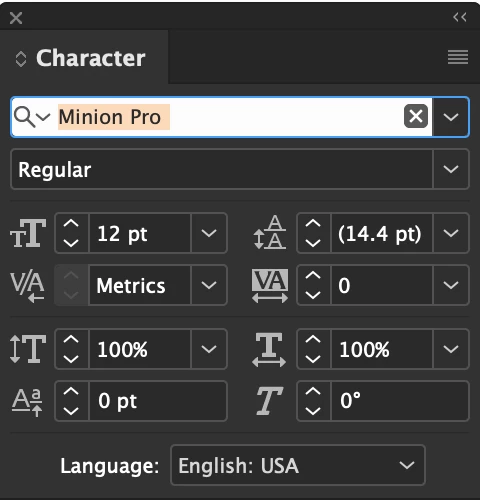Image resolution: width=480 pixels, height=500 pixels.
Task: Increase vertical scale with up stepper
Action: pyautogui.click(x=71, y=339)
